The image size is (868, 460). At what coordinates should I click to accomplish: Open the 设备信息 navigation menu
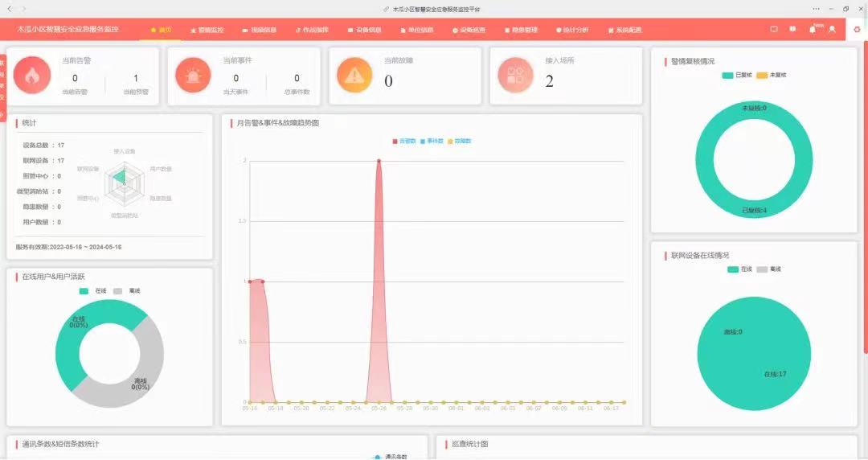pyautogui.click(x=365, y=30)
